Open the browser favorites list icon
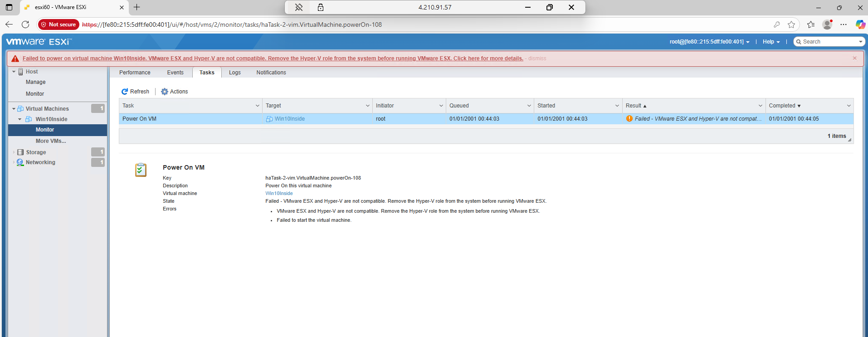This screenshot has height=337, width=868. 811,24
